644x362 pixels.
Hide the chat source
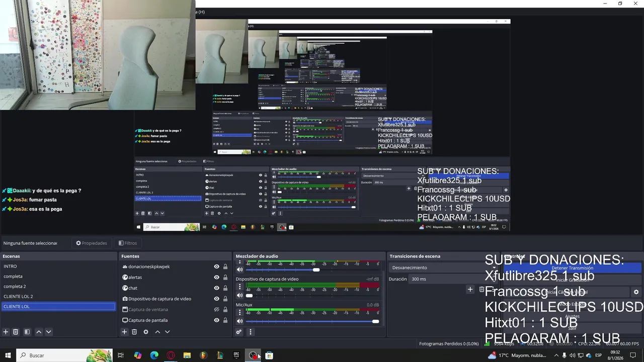217,288
